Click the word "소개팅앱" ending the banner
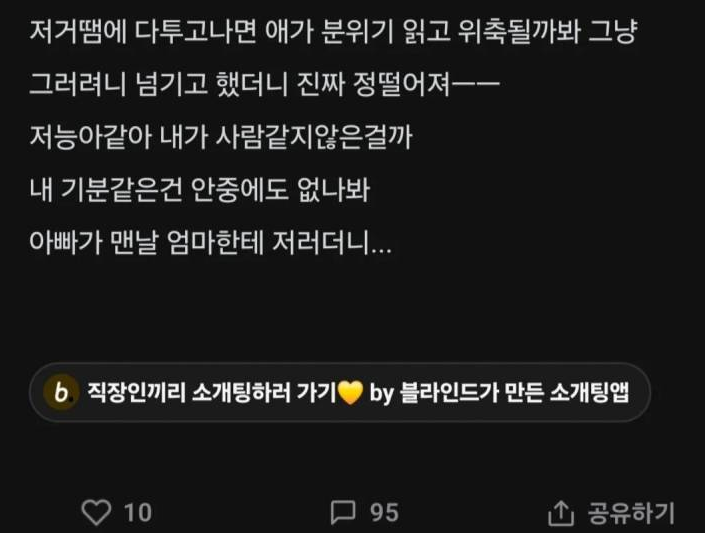This screenshot has height=533, width=705. point(589,392)
